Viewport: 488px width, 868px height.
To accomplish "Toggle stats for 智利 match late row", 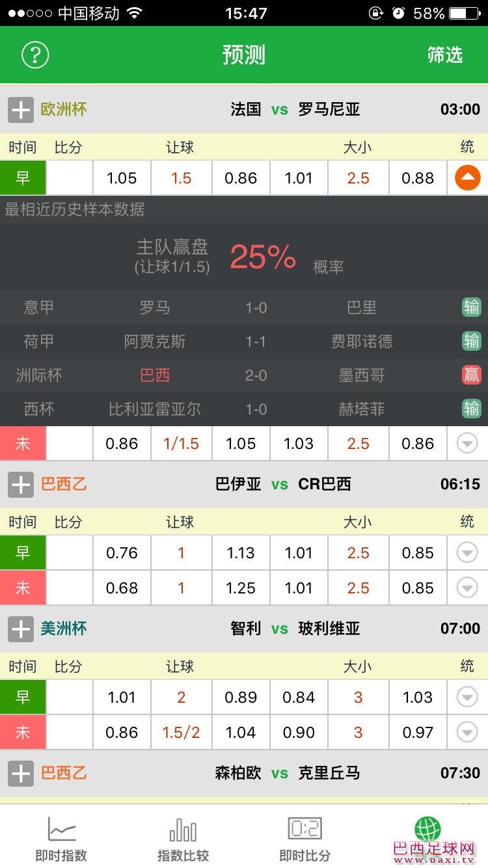I will (466, 732).
